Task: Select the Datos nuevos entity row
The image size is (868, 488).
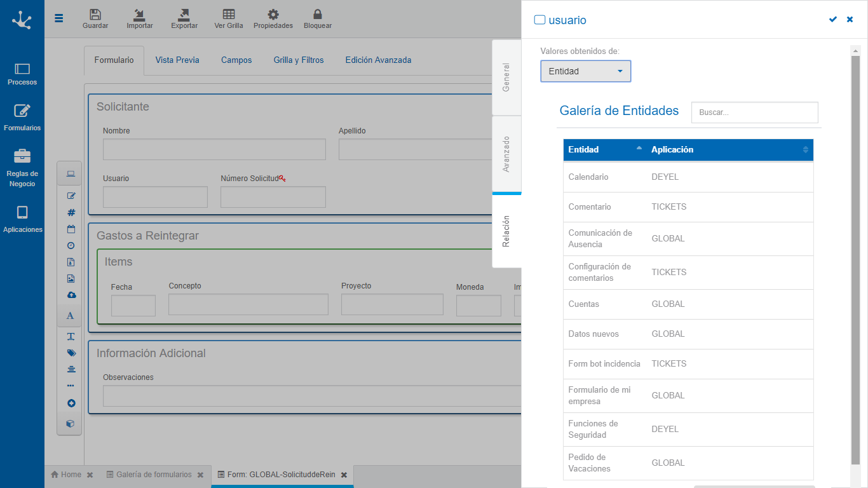Action: pos(688,334)
